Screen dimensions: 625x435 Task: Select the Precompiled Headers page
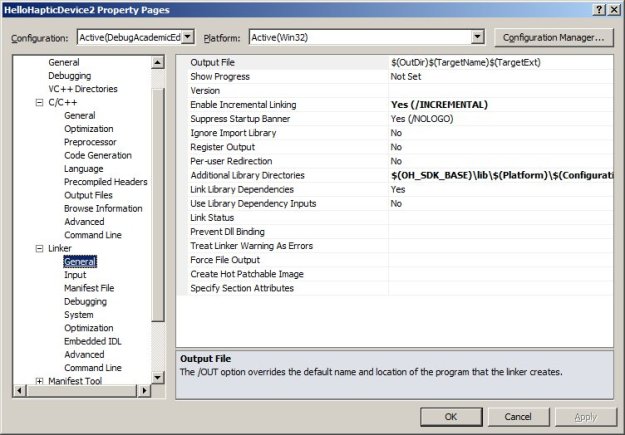pyautogui.click(x=105, y=182)
